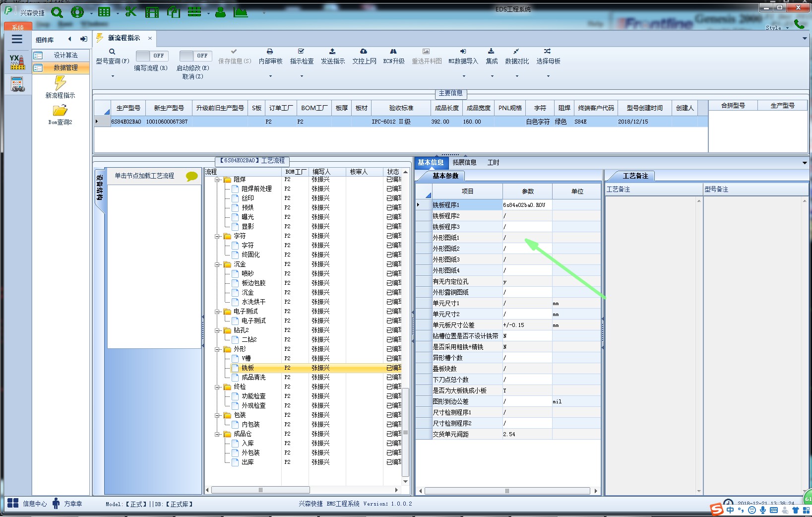
Task: Click the 发送指示 upload icon
Action: (332, 51)
